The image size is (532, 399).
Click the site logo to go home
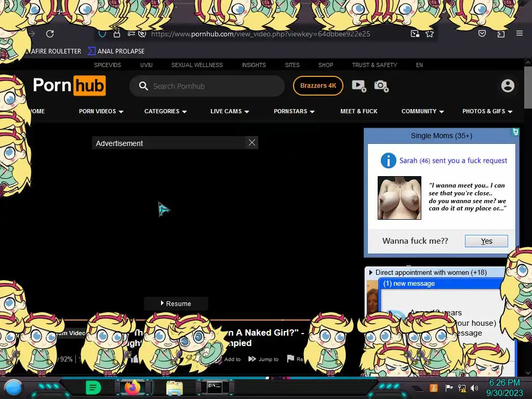[x=70, y=86]
